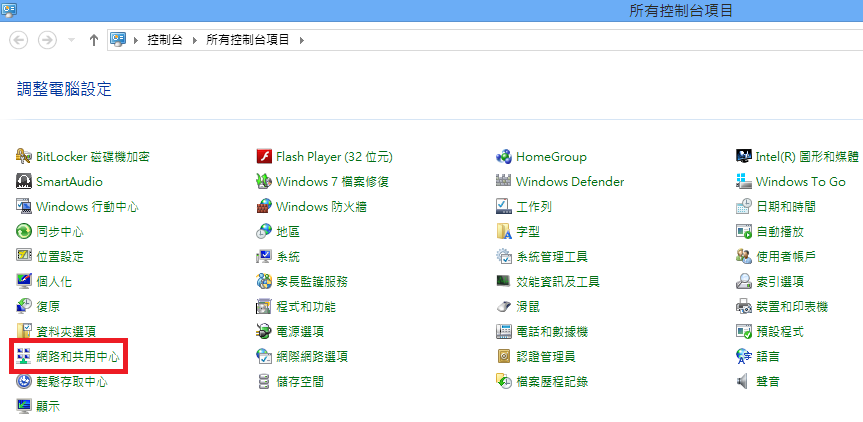
Task: Open the 自動播放 icon
Action: [x=744, y=232]
